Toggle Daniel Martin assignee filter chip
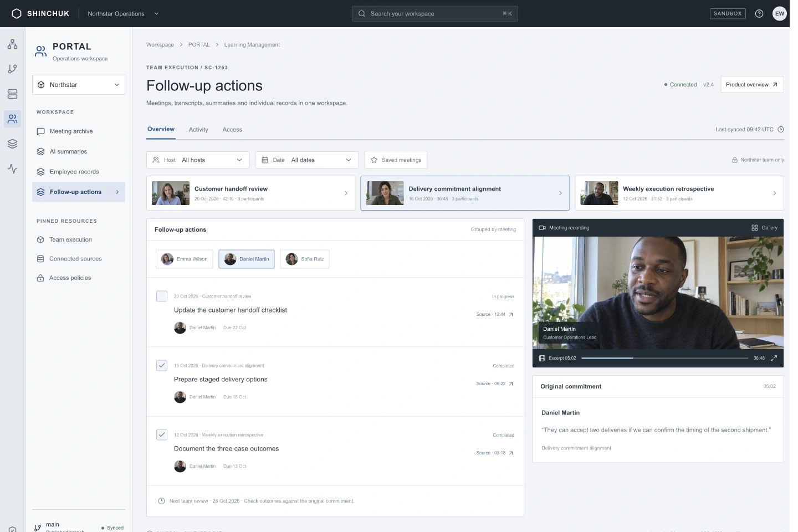The width and height of the screenshot is (798, 532). tap(247, 259)
